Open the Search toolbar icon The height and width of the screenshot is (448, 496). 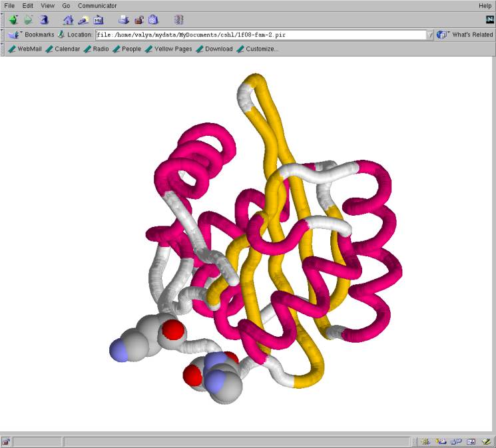click(x=83, y=20)
